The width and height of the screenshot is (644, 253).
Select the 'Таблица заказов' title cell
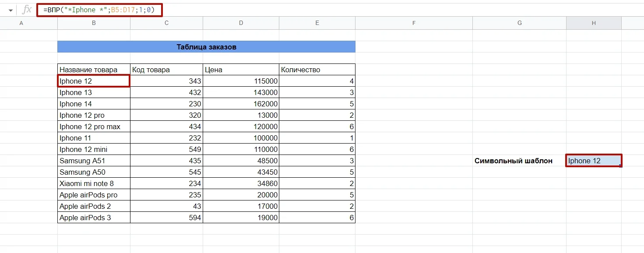click(206, 47)
